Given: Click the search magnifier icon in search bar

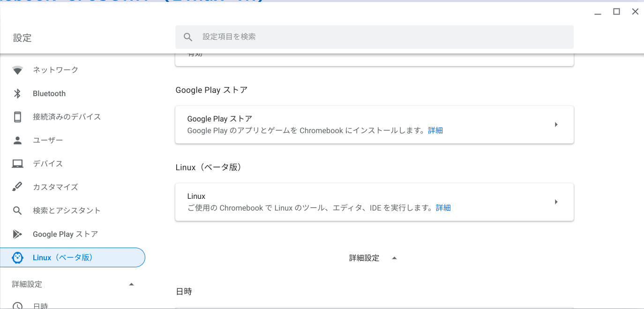Looking at the screenshot, I should [x=188, y=37].
